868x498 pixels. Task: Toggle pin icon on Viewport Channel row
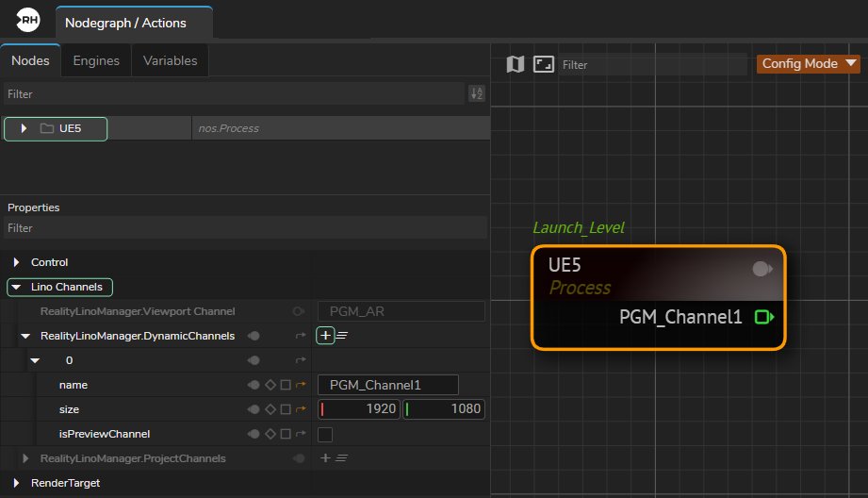[x=299, y=311]
